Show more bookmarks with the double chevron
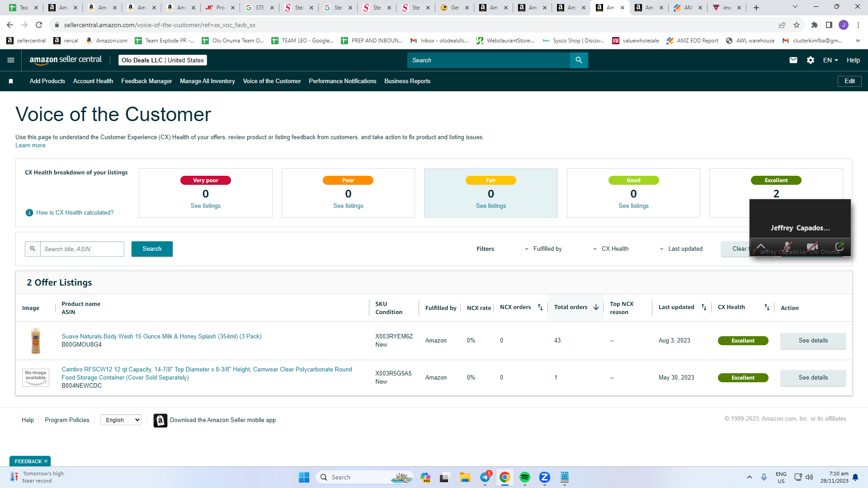The width and height of the screenshot is (868, 488). [x=858, y=41]
